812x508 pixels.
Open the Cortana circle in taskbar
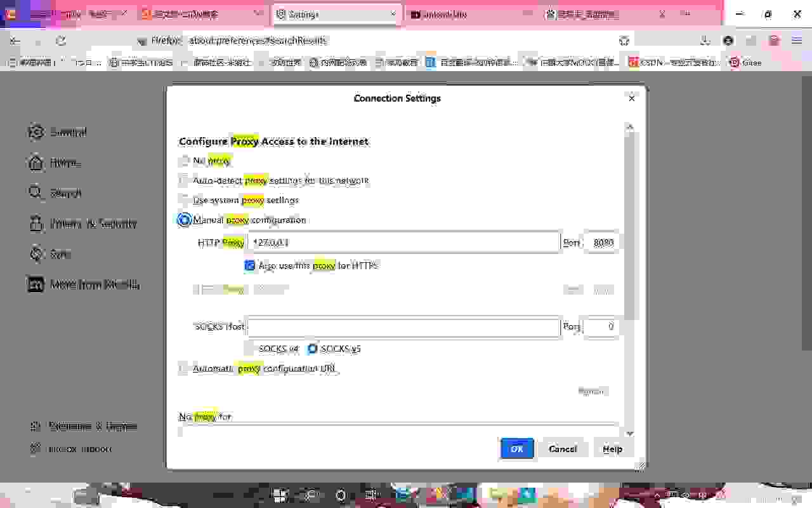click(x=341, y=495)
